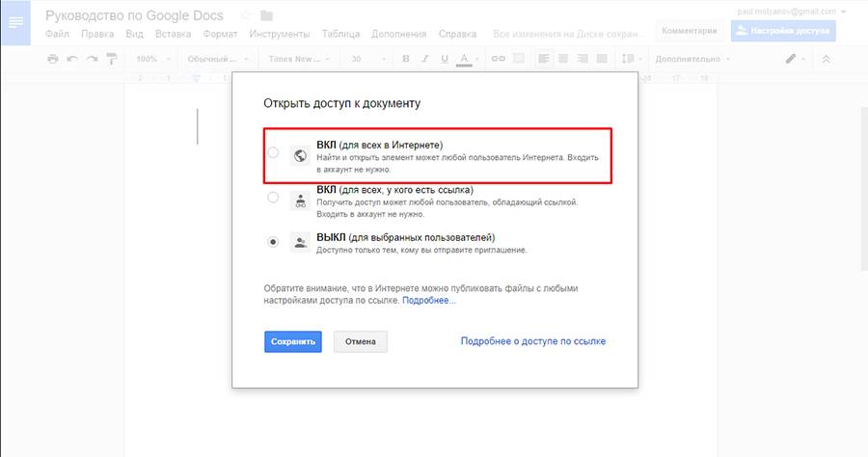Toggle Underline formatting button
Image resolution: width=868 pixels, height=457 pixels.
(445, 59)
